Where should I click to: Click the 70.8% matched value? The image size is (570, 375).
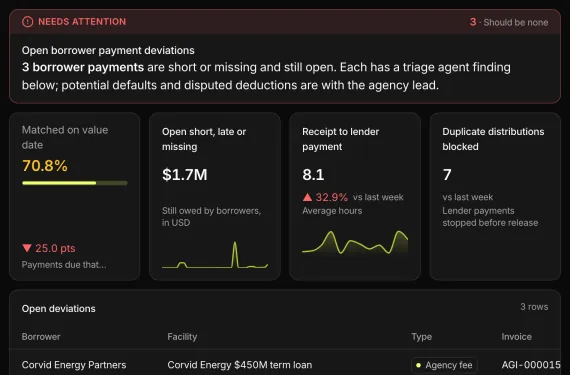[45, 166]
